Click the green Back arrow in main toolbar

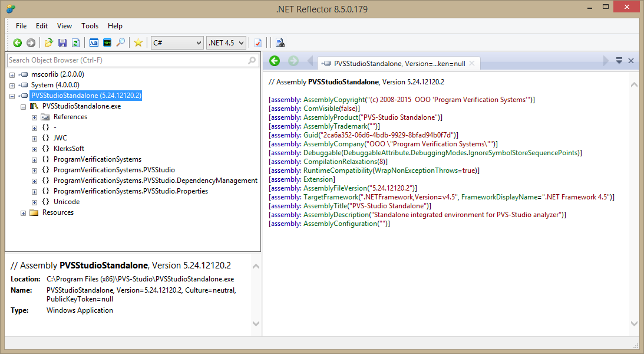[17, 42]
